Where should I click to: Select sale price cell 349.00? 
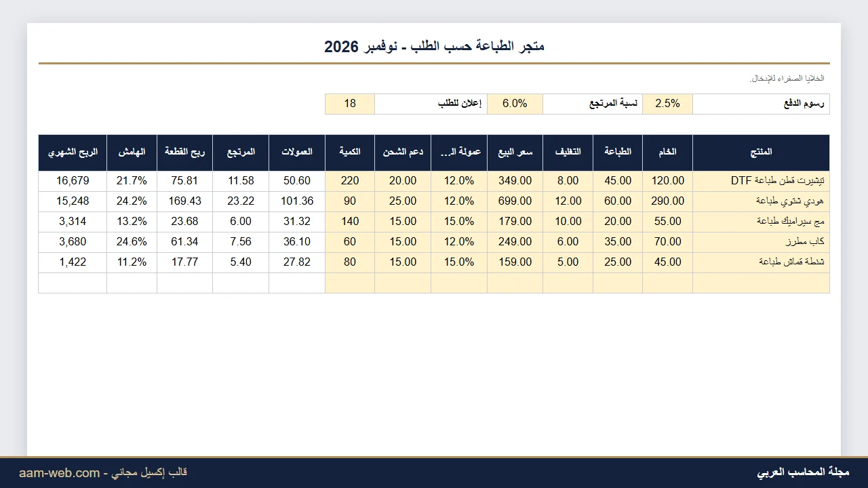coord(515,181)
